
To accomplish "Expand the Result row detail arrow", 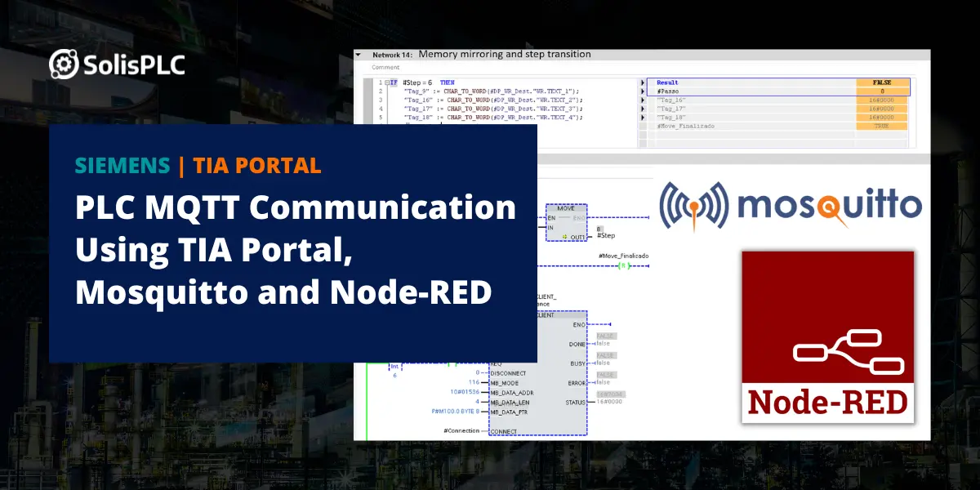I will click(x=642, y=82).
